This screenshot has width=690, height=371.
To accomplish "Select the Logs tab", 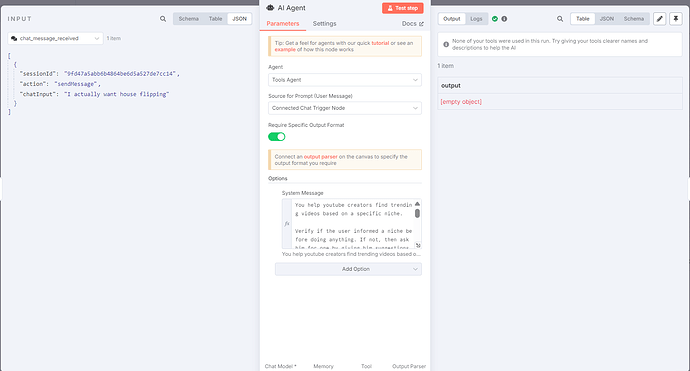I will click(x=476, y=18).
